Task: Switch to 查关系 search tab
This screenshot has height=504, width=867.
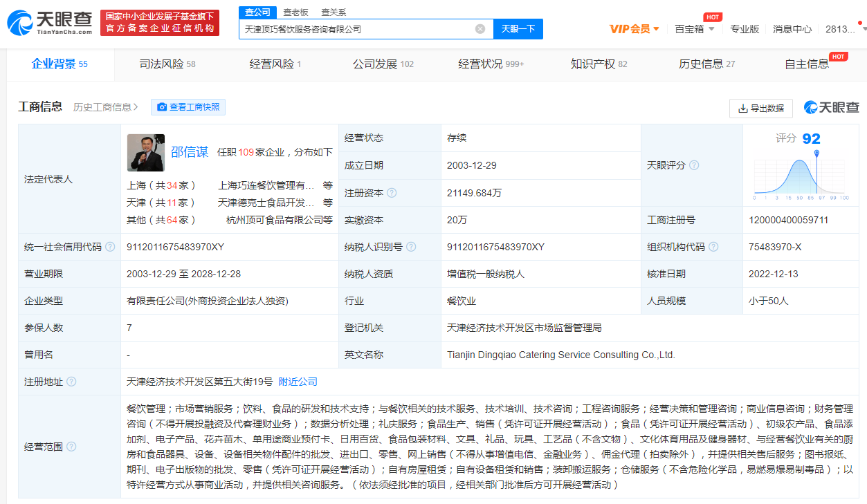Action: point(334,12)
